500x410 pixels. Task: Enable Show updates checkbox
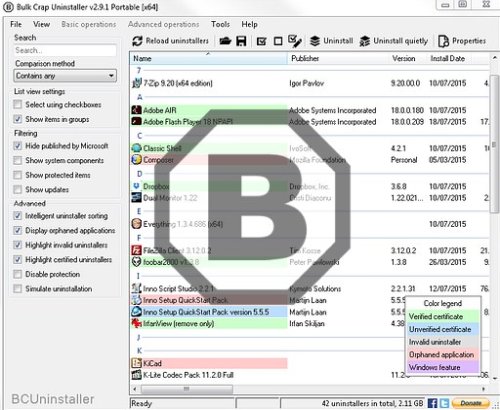[17, 190]
